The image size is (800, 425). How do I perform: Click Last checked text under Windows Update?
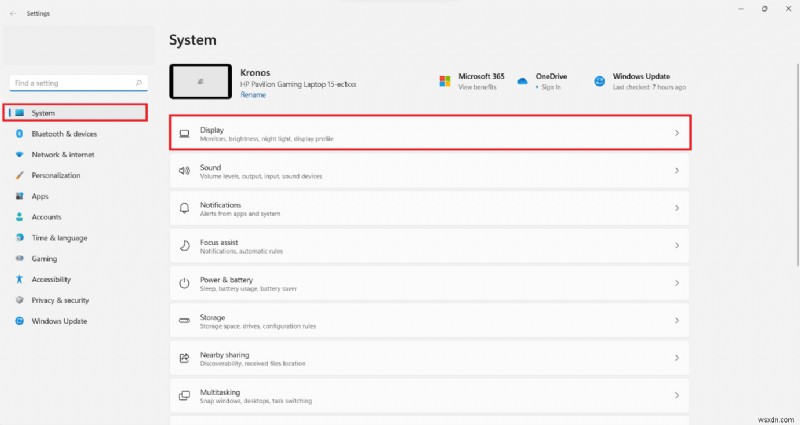pos(649,87)
